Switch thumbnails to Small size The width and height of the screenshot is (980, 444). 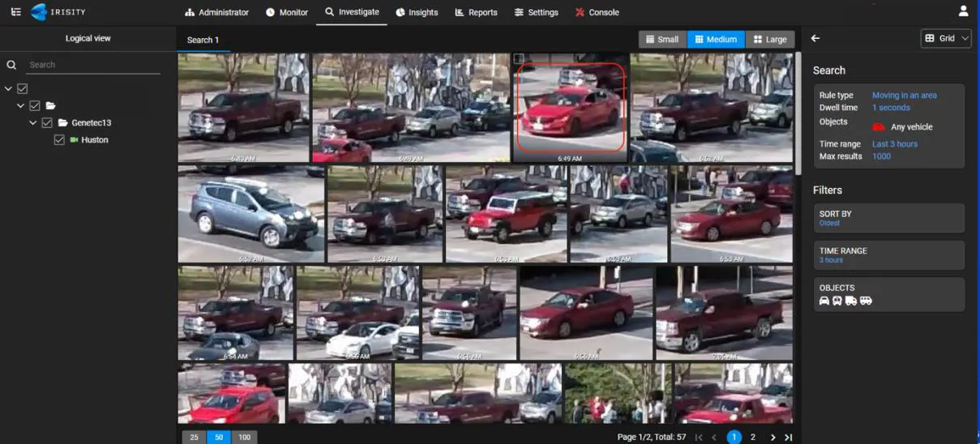coord(662,39)
